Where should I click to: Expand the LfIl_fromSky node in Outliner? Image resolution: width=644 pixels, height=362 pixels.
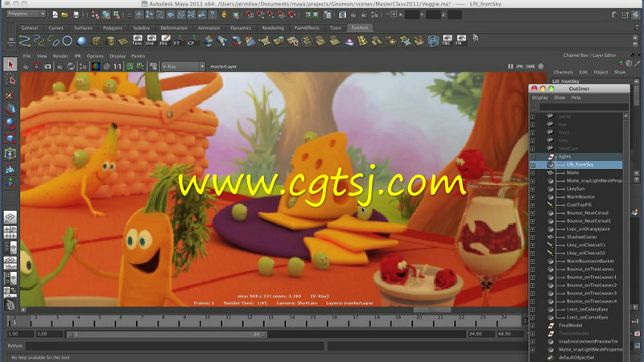[533, 165]
